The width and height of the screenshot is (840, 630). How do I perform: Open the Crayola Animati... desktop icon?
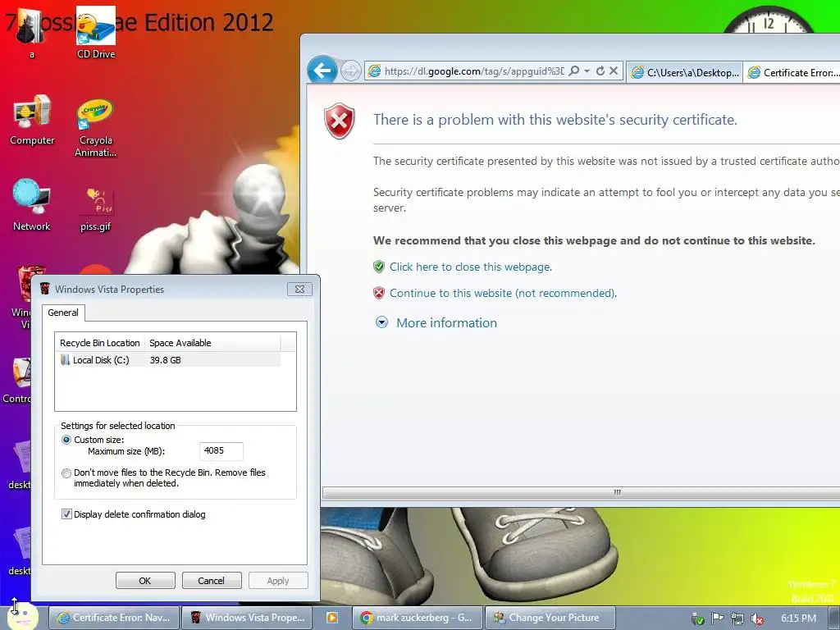click(95, 129)
